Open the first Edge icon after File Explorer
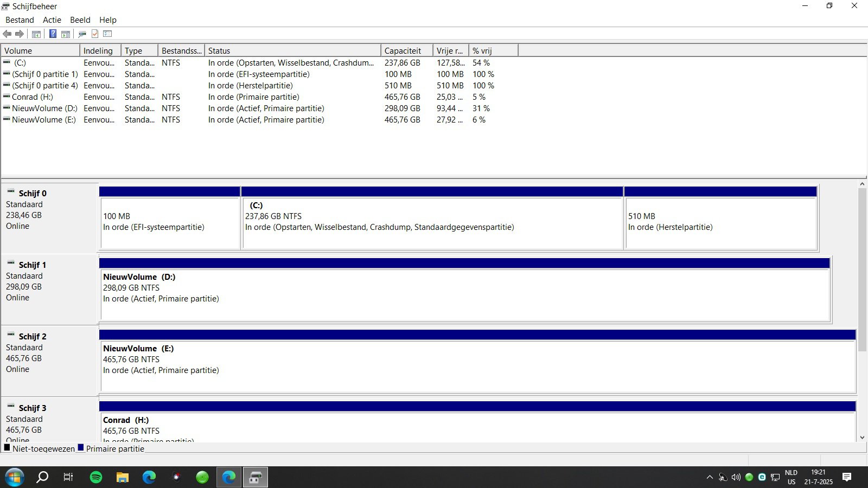 pos(149,477)
